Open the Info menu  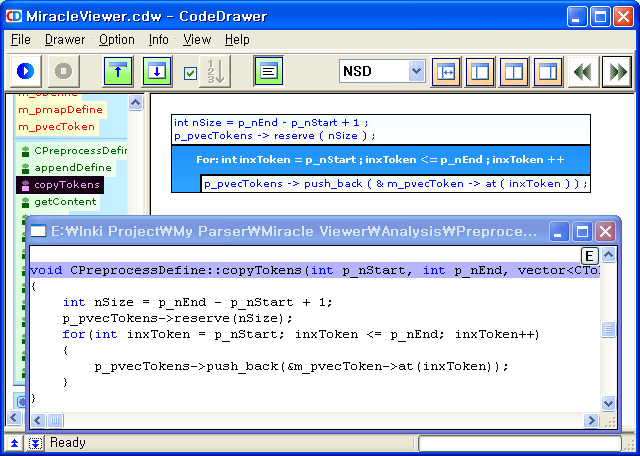pyautogui.click(x=158, y=40)
